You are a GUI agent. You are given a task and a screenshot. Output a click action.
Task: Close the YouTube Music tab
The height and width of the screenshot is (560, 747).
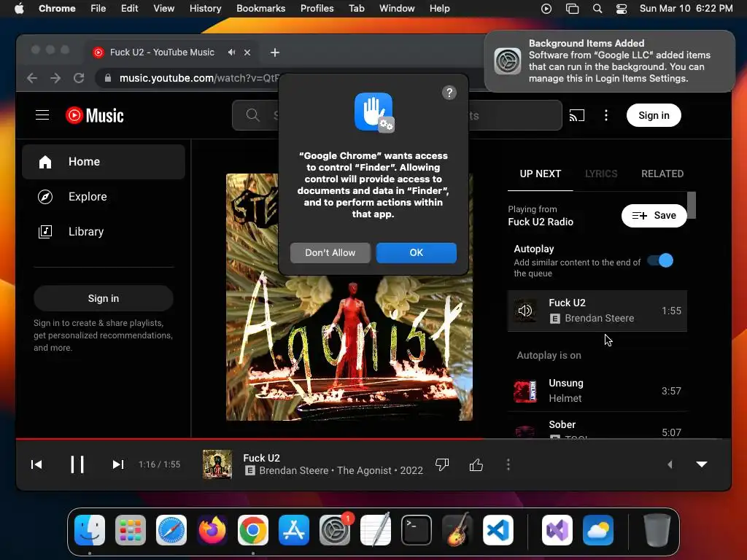click(247, 52)
